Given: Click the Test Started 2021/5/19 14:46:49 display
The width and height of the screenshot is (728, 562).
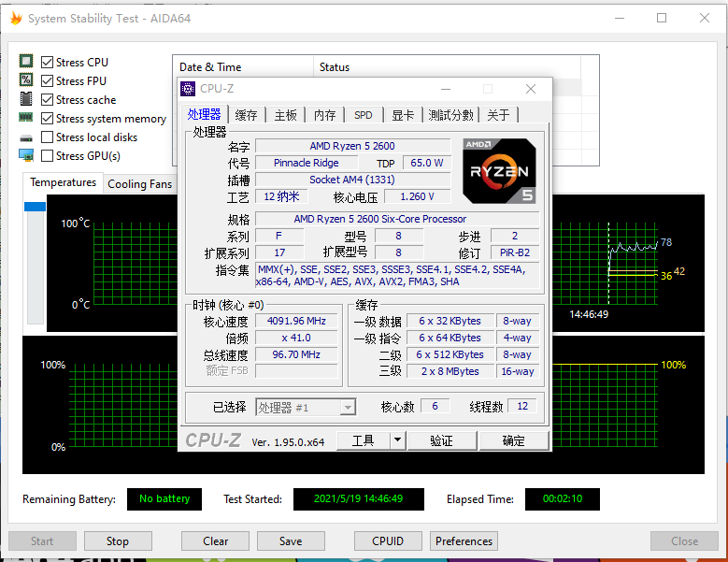Looking at the screenshot, I should pyautogui.click(x=359, y=498).
